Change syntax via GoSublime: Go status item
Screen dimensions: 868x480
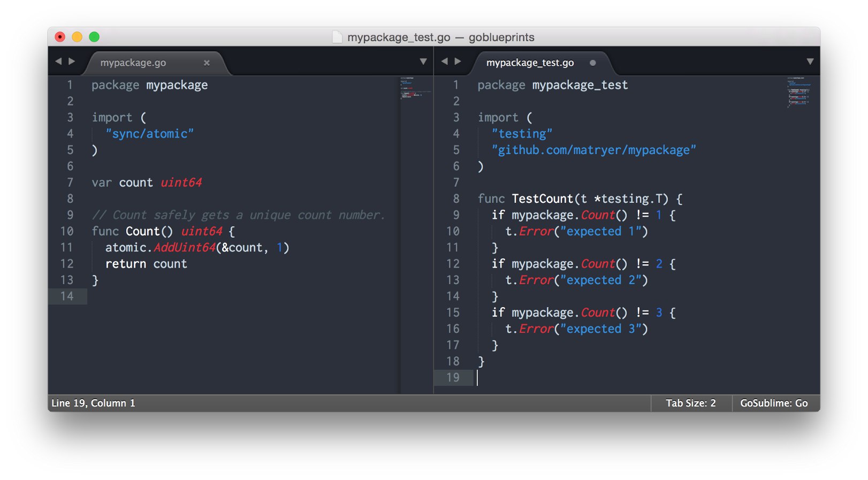(x=774, y=403)
